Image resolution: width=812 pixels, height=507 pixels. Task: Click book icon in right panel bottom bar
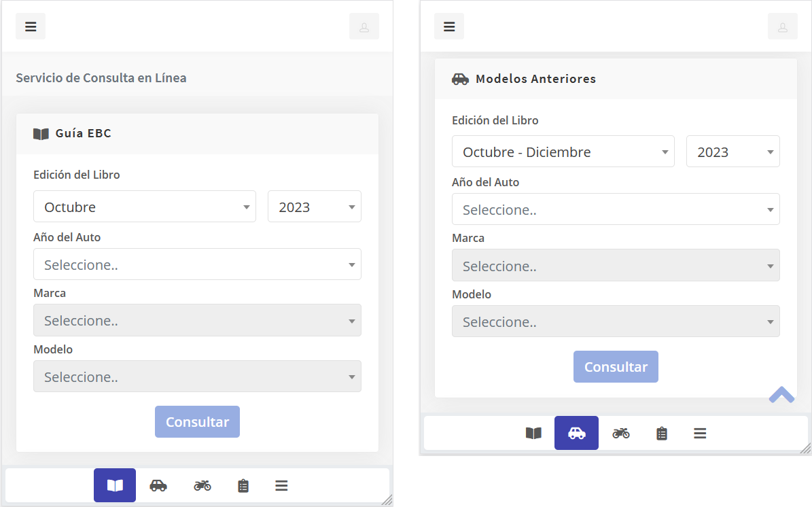(533, 433)
